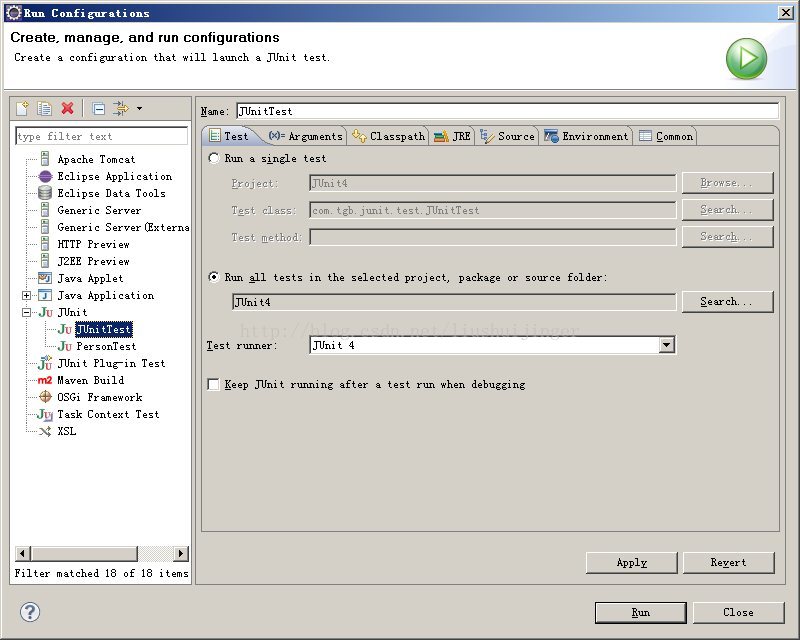Click the XSL configuration icon
The image size is (800, 640).
click(45, 431)
